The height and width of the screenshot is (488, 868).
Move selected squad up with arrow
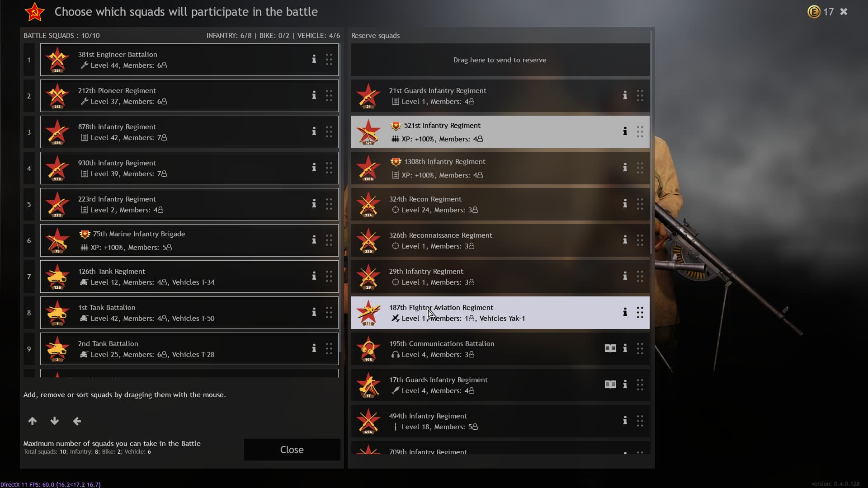click(x=33, y=421)
